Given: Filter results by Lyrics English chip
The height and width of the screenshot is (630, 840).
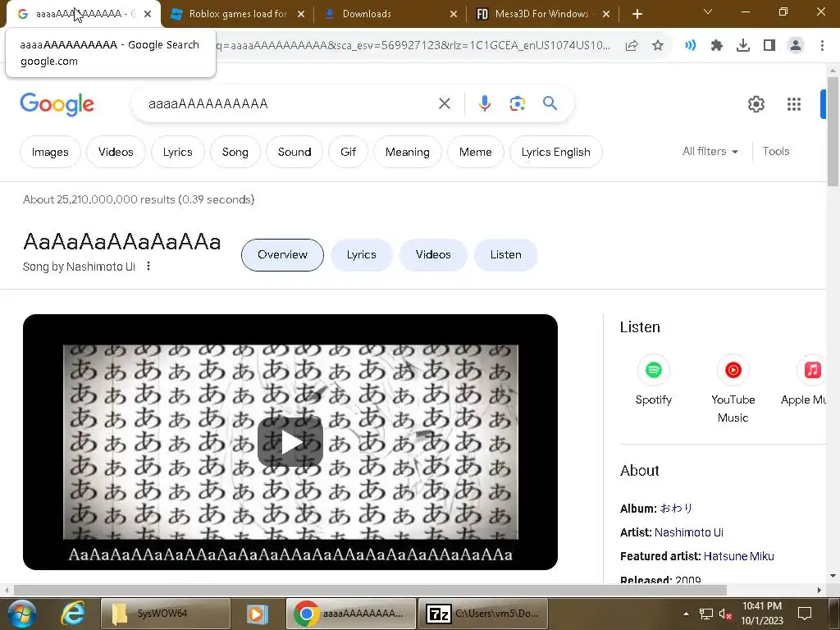Looking at the screenshot, I should tap(555, 152).
